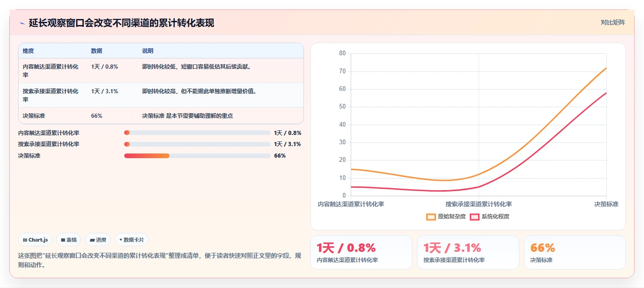
Task: Click the footer caption starting 这张图把
Action: click(x=159, y=261)
